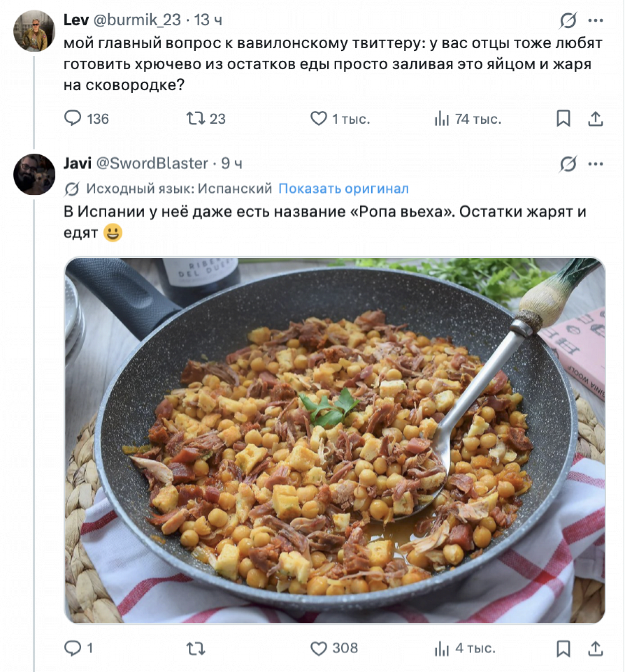Screen dimensions: 625x672
Task: Share Lev's tweet
Action: click(x=595, y=119)
